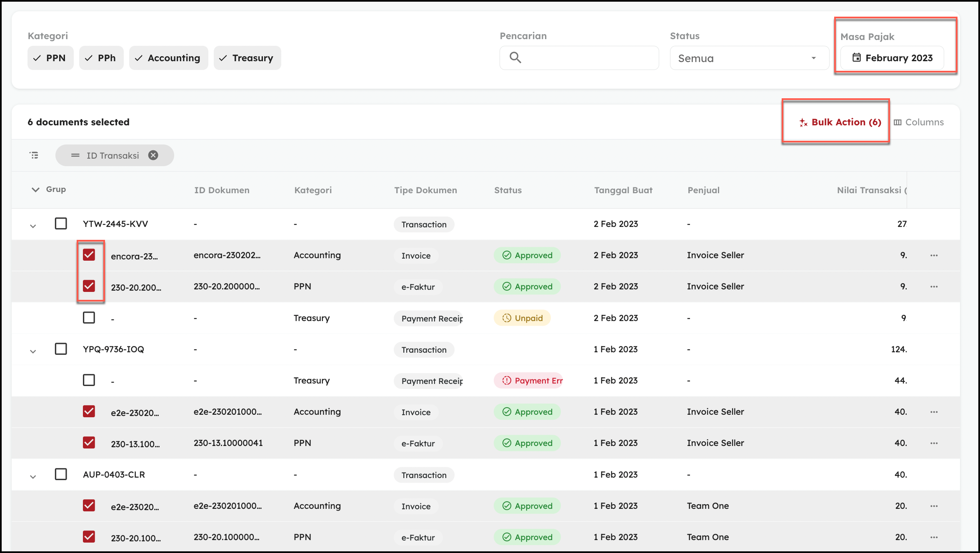The width and height of the screenshot is (980, 553).
Task: Uncheck the encora-23 invoice checkbox
Action: (89, 255)
